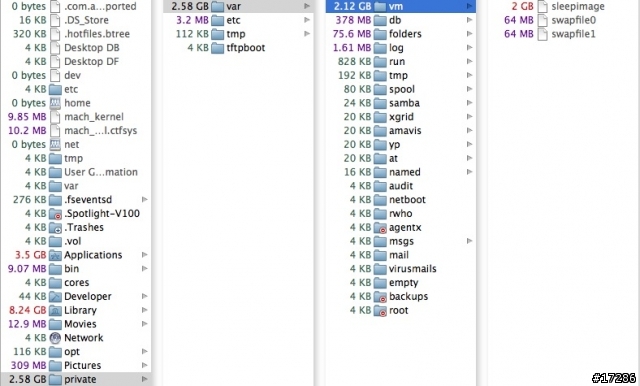
Task: Click the vm folder icon
Action: (380, 7)
